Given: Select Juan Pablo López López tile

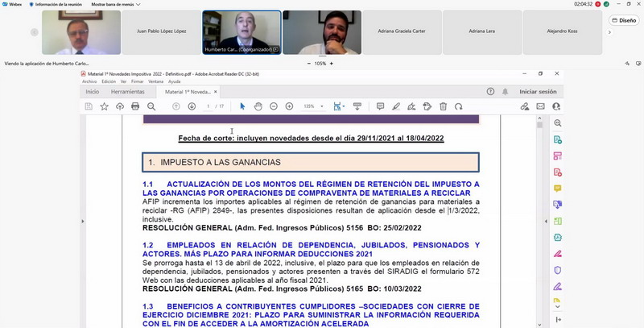Looking at the screenshot, I should pyautogui.click(x=162, y=32).
